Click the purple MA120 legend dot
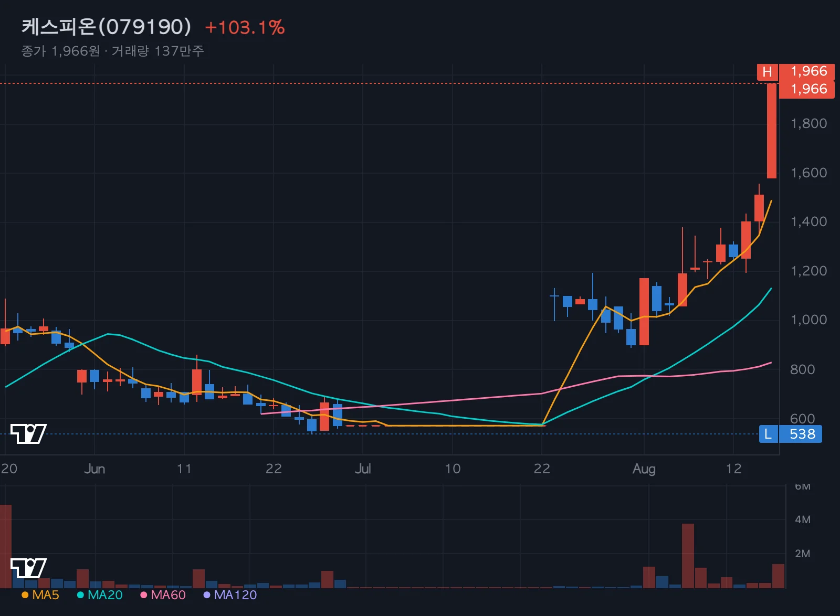This screenshot has height=616, width=840. (207, 595)
